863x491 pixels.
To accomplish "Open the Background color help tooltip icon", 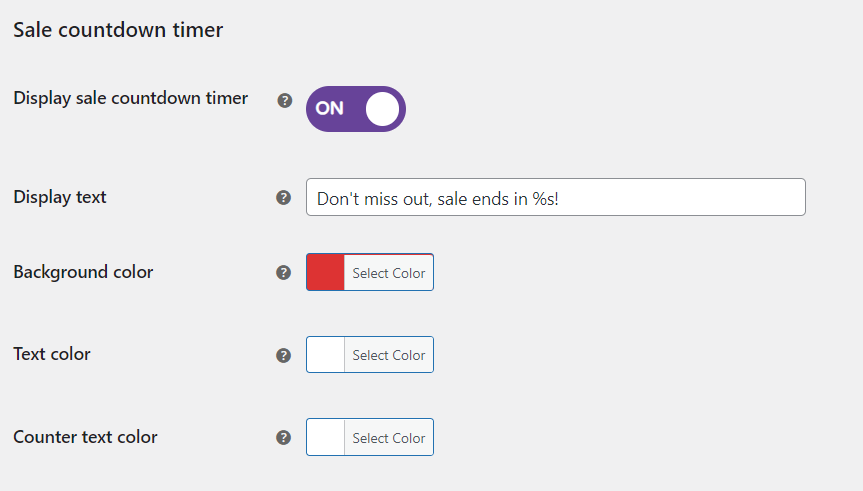I will pos(284,272).
